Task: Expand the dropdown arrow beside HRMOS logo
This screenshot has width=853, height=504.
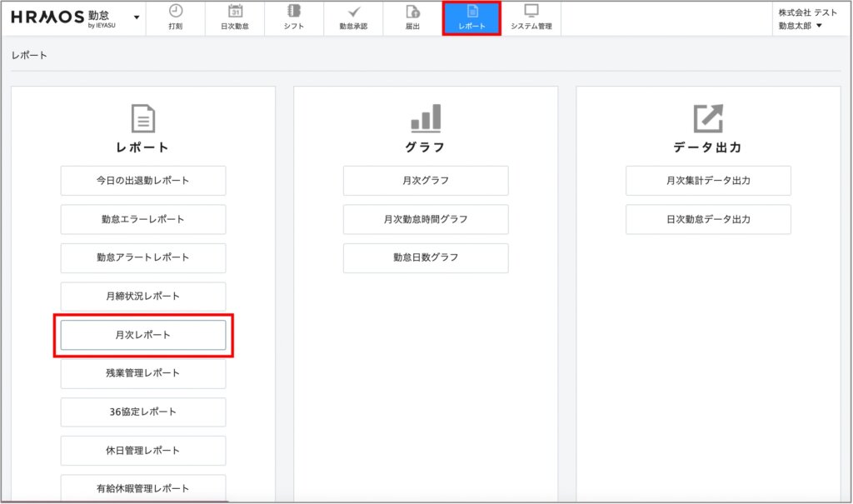Action: point(137,17)
